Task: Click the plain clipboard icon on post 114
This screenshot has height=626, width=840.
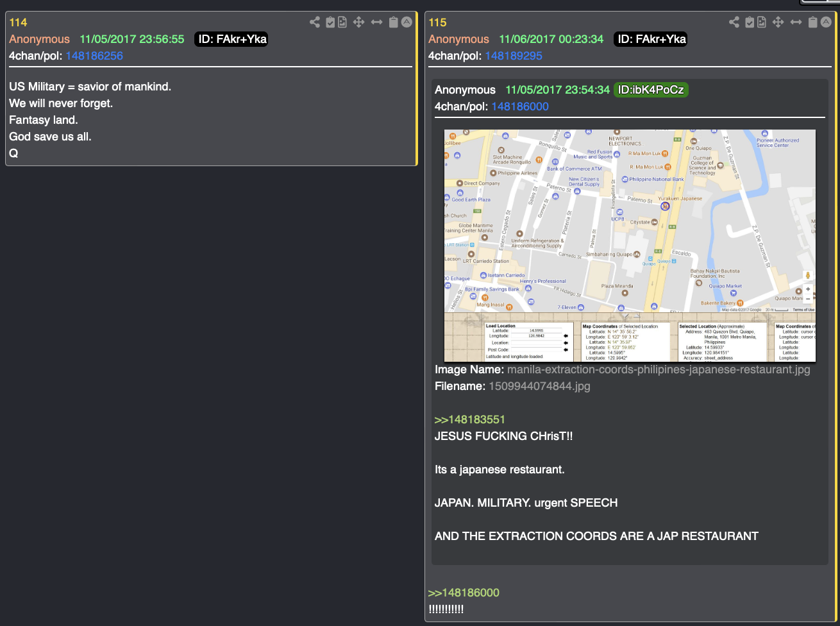Action: click(394, 22)
